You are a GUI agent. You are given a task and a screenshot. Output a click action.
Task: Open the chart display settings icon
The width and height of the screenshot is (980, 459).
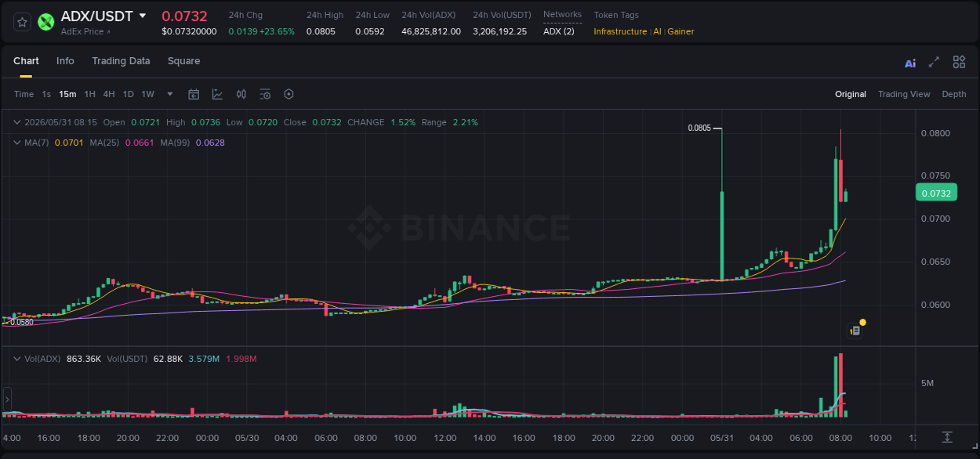tap(265, 94)
